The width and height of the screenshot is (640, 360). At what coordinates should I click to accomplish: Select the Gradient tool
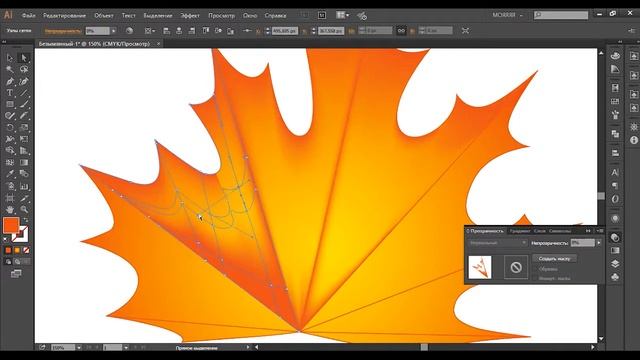click(24, 162)
